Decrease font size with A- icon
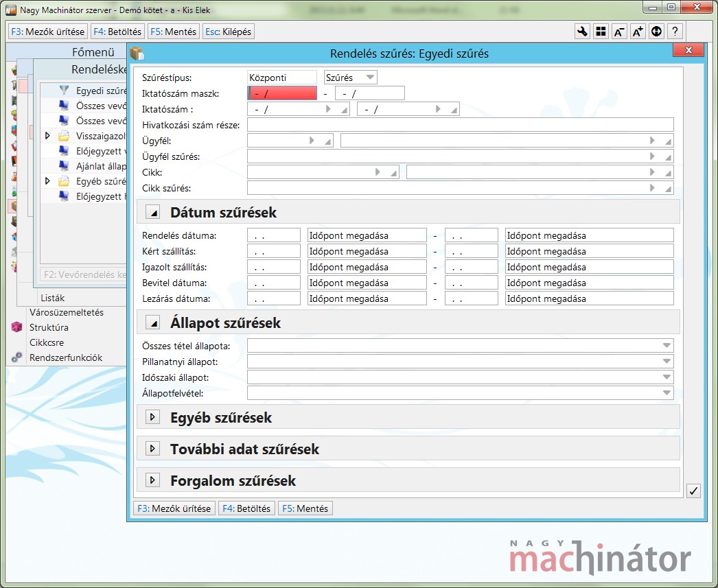The image size is (718, 588). tap(619, 32)
